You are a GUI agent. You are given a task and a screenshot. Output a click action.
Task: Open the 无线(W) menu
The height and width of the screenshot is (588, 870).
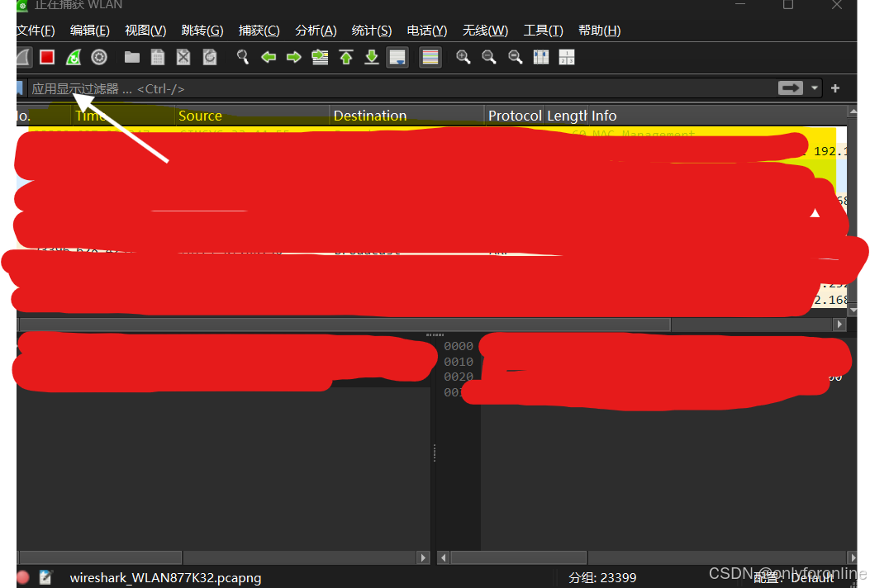[486, 31]
